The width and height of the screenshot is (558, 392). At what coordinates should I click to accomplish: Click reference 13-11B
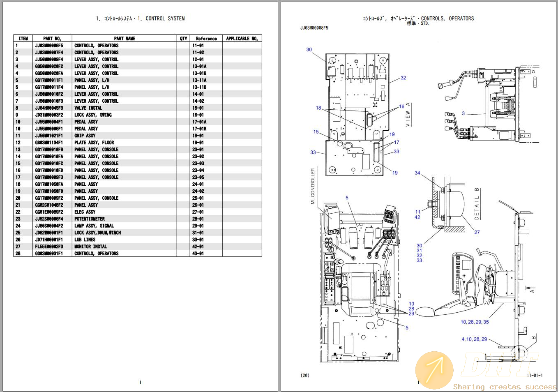(x=199, y=87)
